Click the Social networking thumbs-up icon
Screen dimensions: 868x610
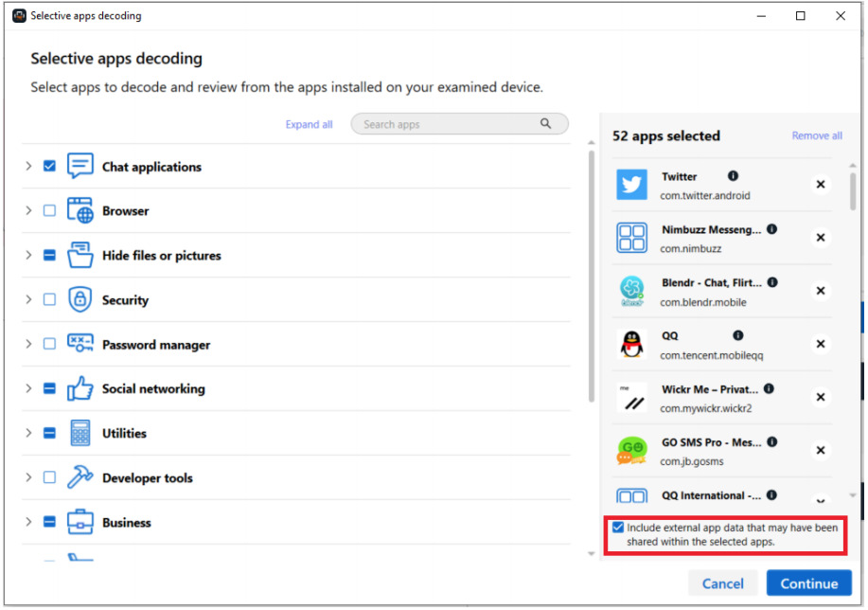click(80, 389)
